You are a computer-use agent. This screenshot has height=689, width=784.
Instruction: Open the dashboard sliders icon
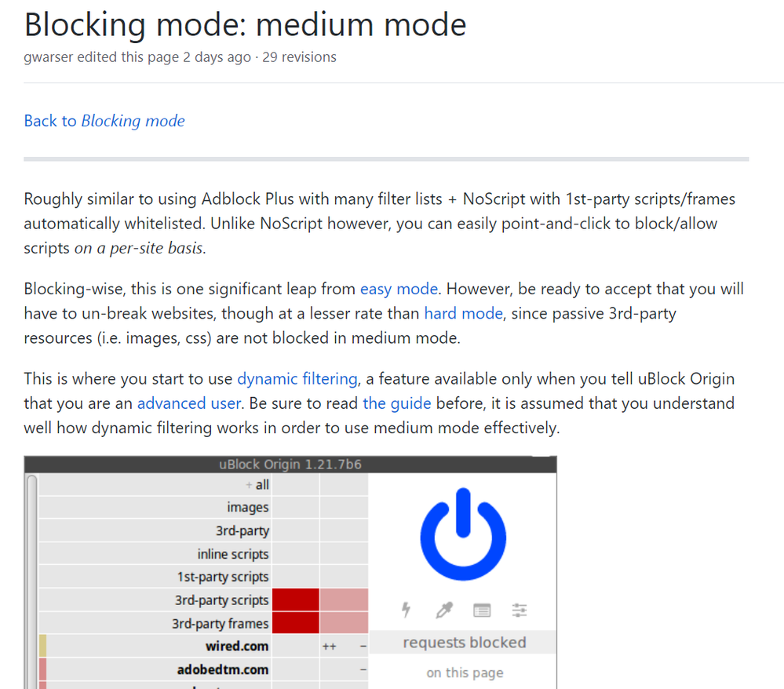(x=520, y=610)
